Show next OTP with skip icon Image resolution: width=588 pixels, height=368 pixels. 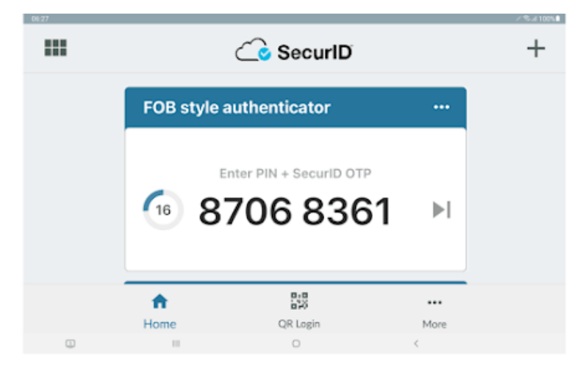tap(442, 210)
